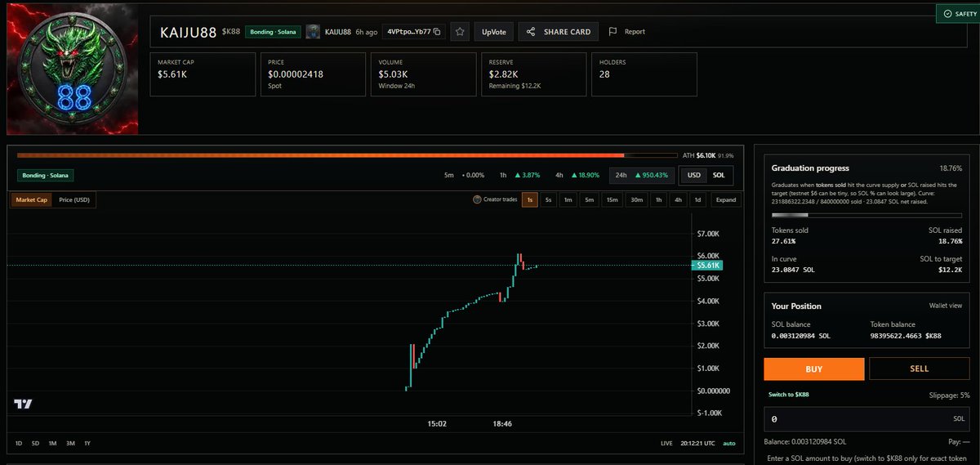Screen dimensions: 980x465
Task: Select the Price (USD) chart tab
Action: click(74, 199)
